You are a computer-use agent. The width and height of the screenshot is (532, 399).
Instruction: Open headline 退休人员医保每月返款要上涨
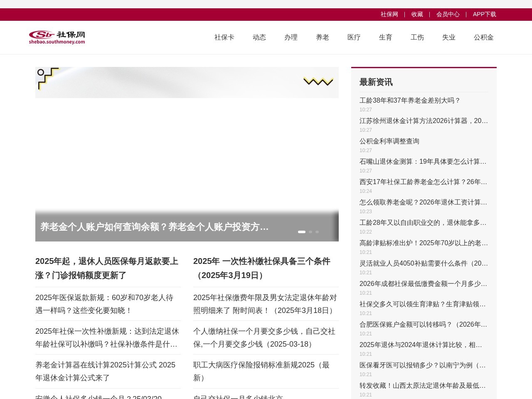point(108,268)
